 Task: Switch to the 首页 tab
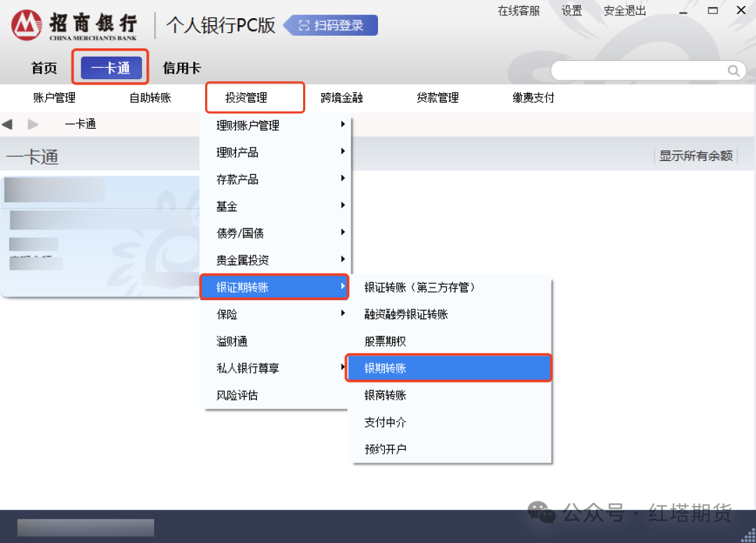point(44,68)
